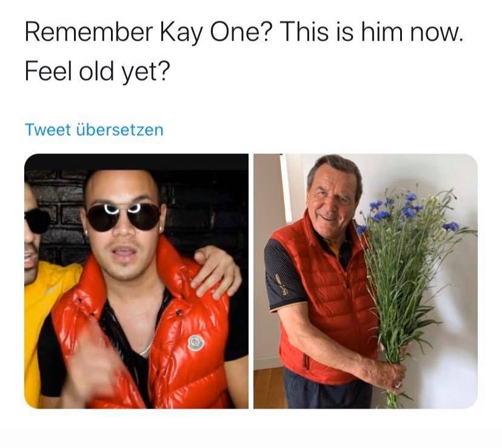Tap the ring on the hand holding flowers
This screenshot has width=502, height=448.
point(398,384)
